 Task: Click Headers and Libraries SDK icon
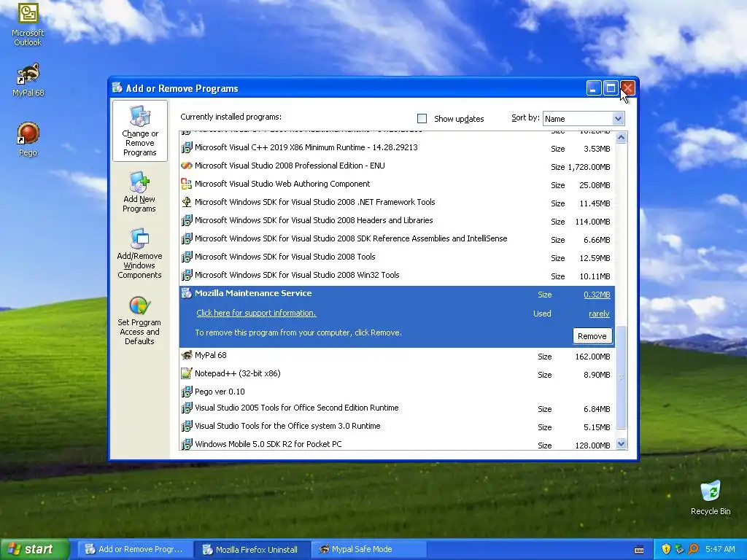[x=187, y=220]
